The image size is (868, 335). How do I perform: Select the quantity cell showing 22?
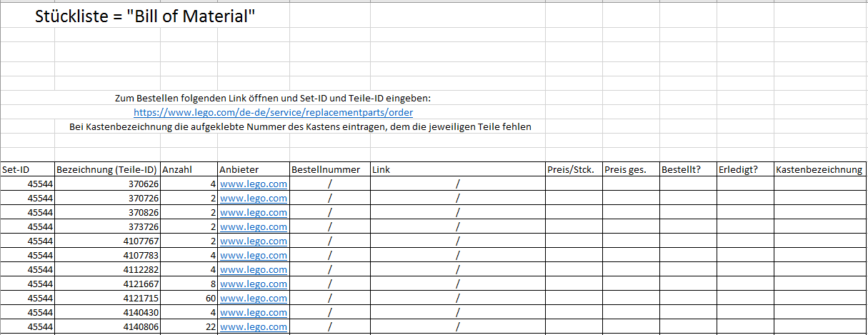click(189, 326)
